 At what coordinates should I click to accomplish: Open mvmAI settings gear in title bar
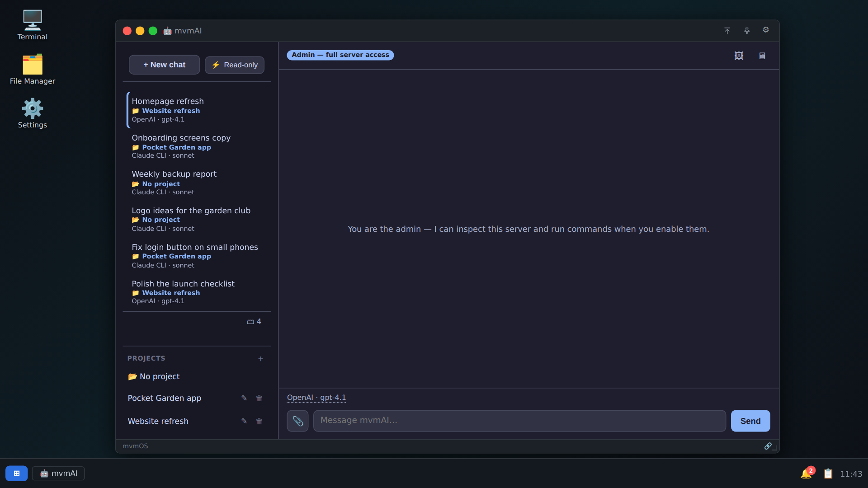766,30
